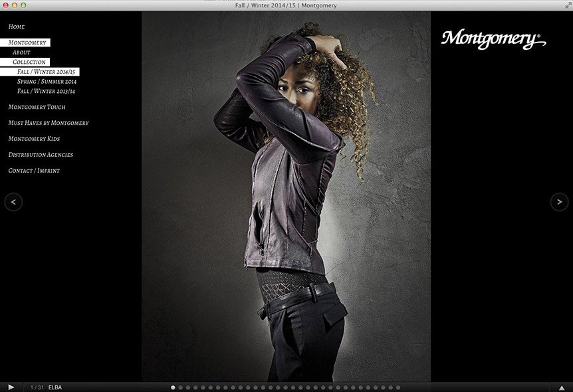Click the model photo slide
This screenshot has width=573, height=392.
[x=286, y=197]
